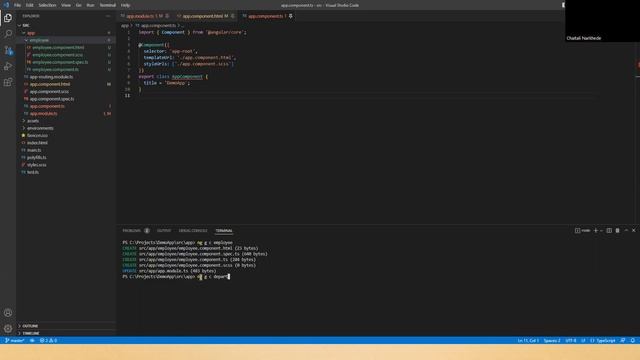
Task: Open the Run menu
Action: [x=90, y=5]
